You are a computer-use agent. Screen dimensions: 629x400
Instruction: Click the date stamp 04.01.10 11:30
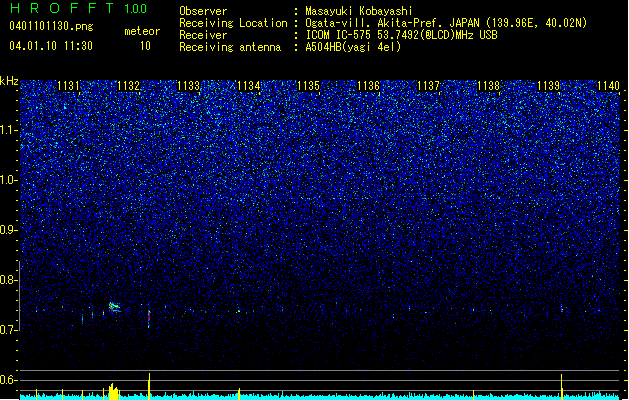(x=51, y=46)
